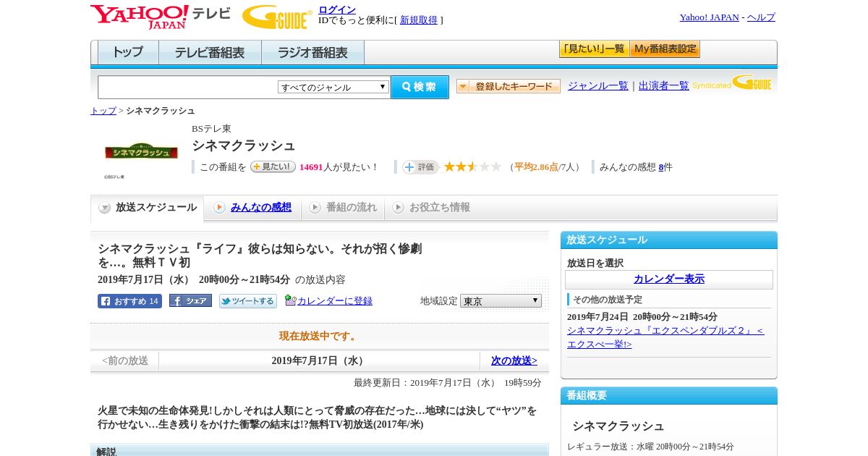Open the ログイン link
This screenshot has width=868, height=456.
click(337, 9)
